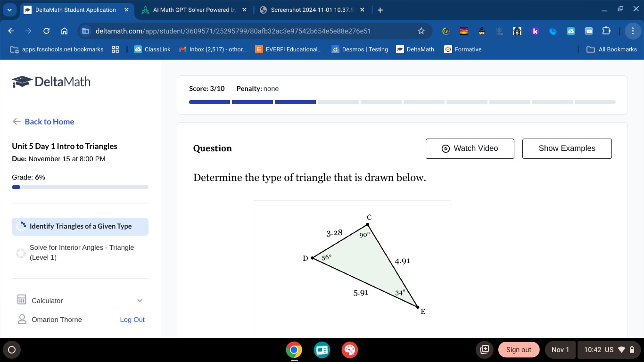Open the bookmarks apps grid icon
Image resolution: width=644 pixels, height=362 pixels.
[115, 49]
